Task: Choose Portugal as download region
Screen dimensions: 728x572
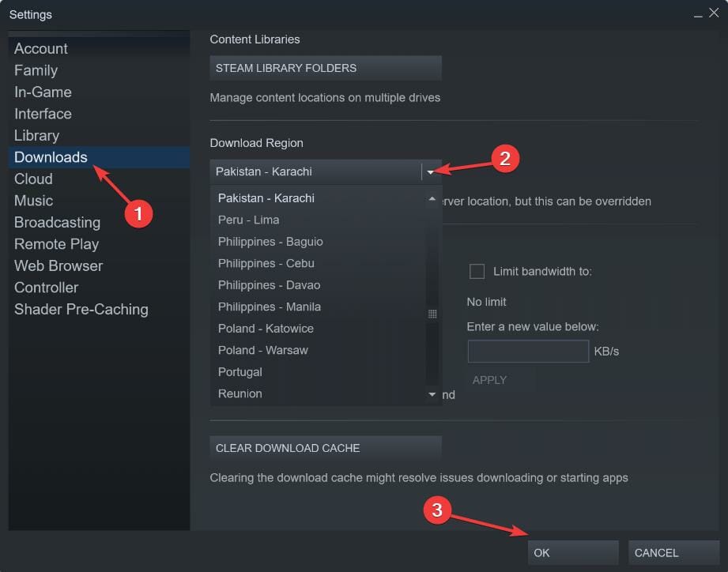Action: [318, 373]
